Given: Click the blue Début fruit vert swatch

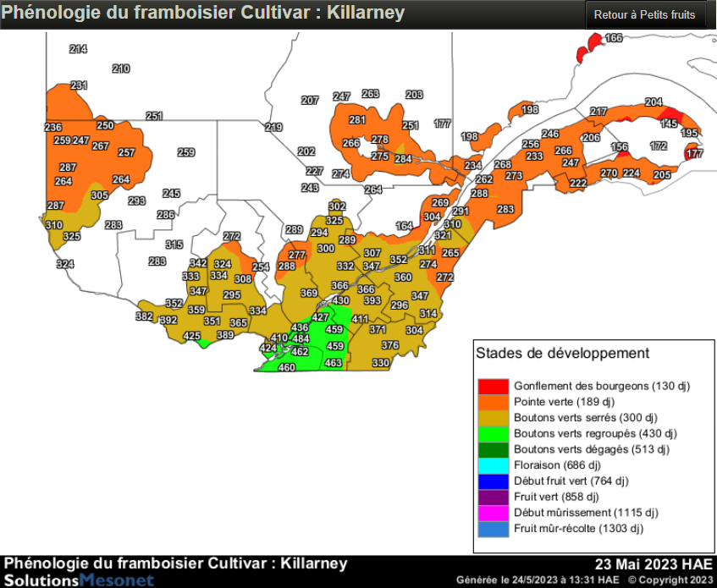Looking at the screenshot, I should pos(493,481).
